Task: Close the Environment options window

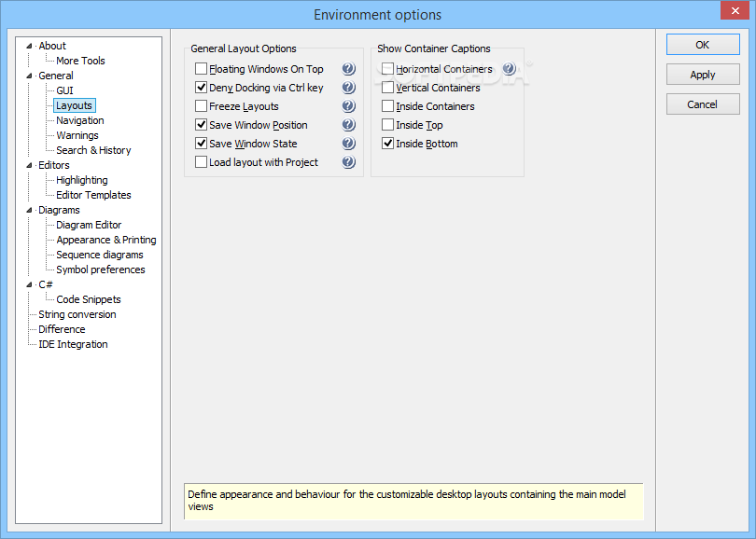Action: pos(735,10)
